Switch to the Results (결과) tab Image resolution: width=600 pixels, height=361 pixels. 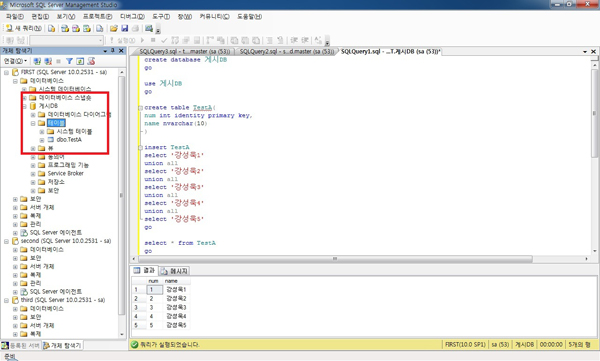click(x=145, y=271)
